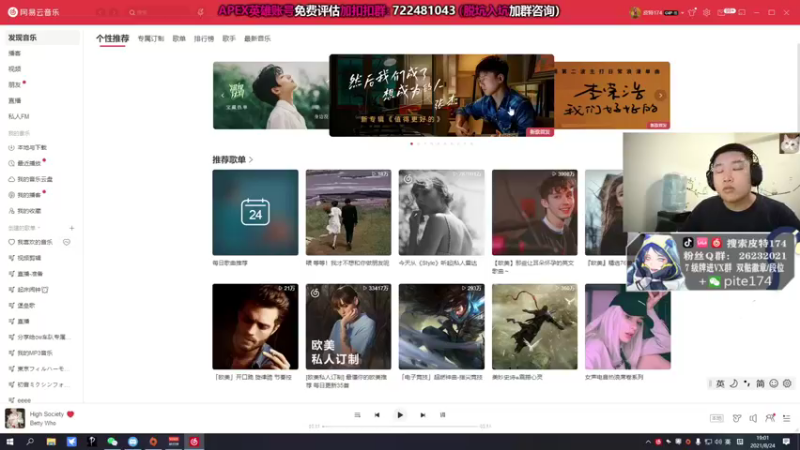
Task: Open listen together icon in player bar
Action: click(x=770, y=418)
